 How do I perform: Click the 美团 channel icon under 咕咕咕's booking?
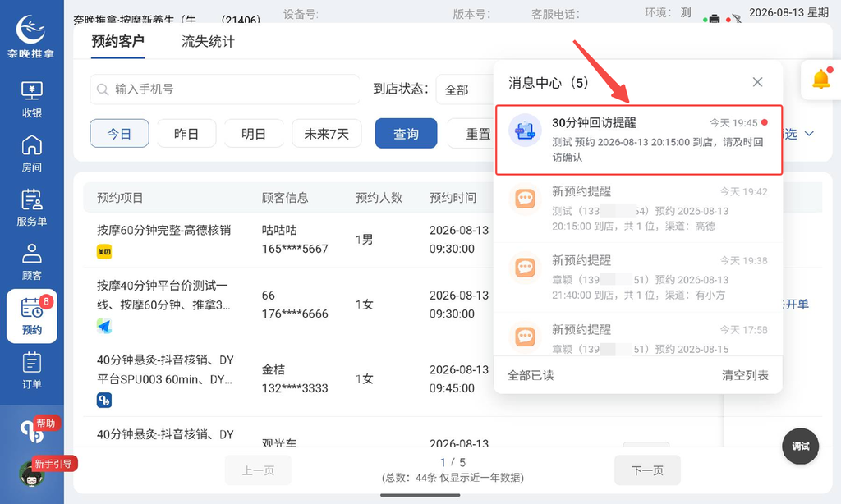click(x=104, y=251)
